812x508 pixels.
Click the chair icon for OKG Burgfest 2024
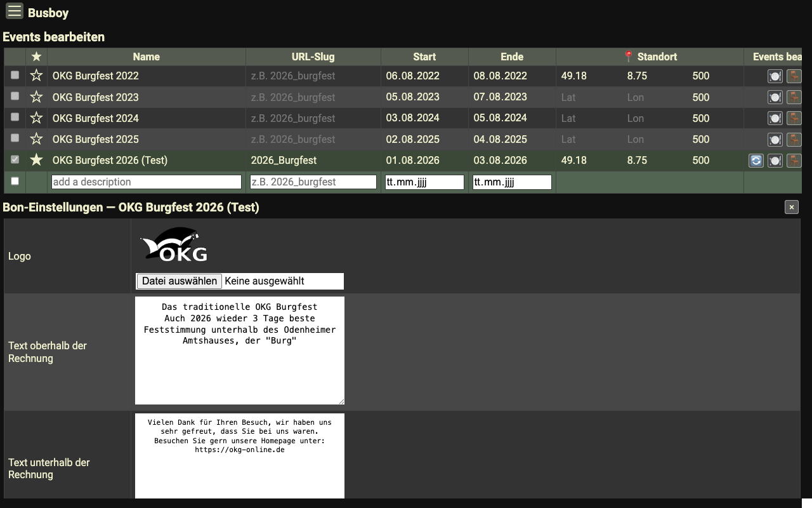[x=794, y=118]
